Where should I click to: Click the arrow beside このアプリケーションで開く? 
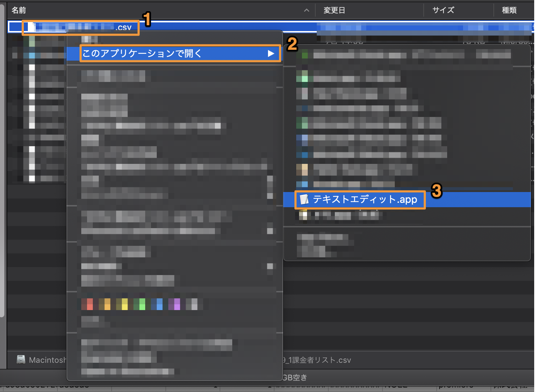[271, 54]
